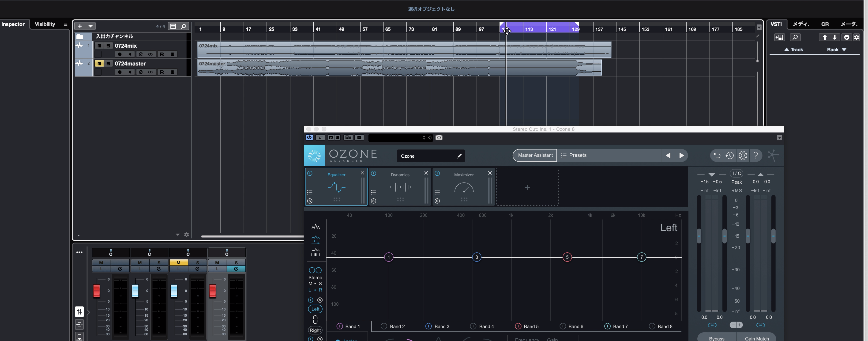Enable Band 4 power toggle
Screen dimensions: 868x341
click(x=473, y=326)
